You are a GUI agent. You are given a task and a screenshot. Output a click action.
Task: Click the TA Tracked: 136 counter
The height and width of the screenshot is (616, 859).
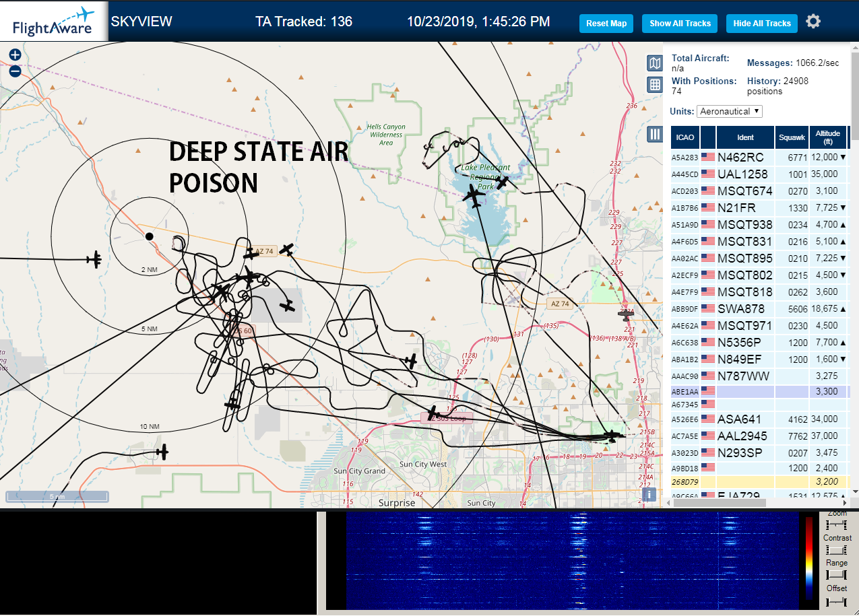pyautogui.click(x=304, y=22)
